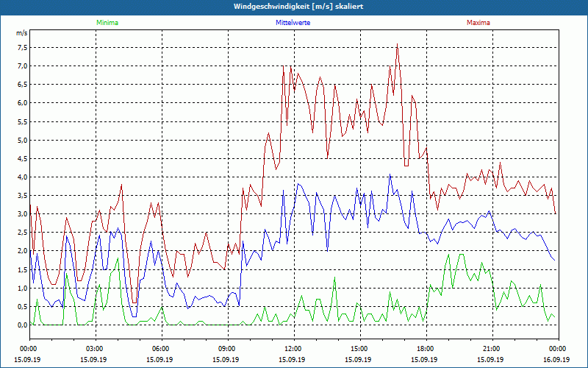Click the 03:00 time axis label
Screen dimensions: 588x368
[x=96, y=349]
